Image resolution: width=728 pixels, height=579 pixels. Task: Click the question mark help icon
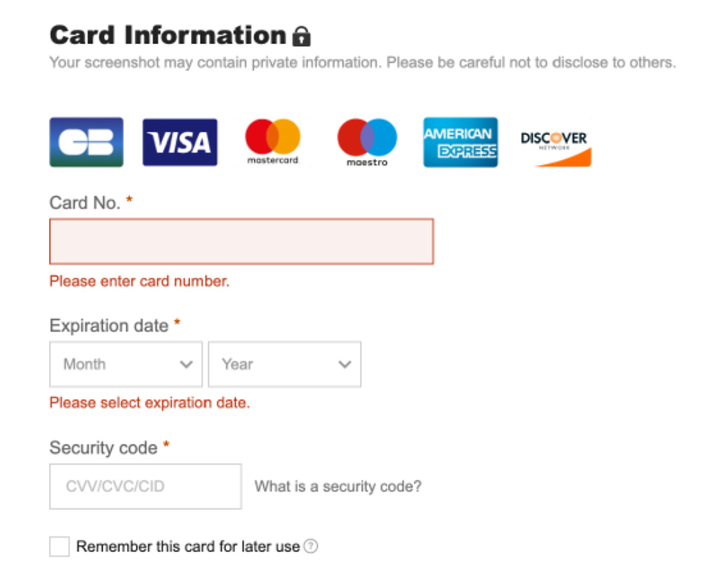[x=311, y=547]
